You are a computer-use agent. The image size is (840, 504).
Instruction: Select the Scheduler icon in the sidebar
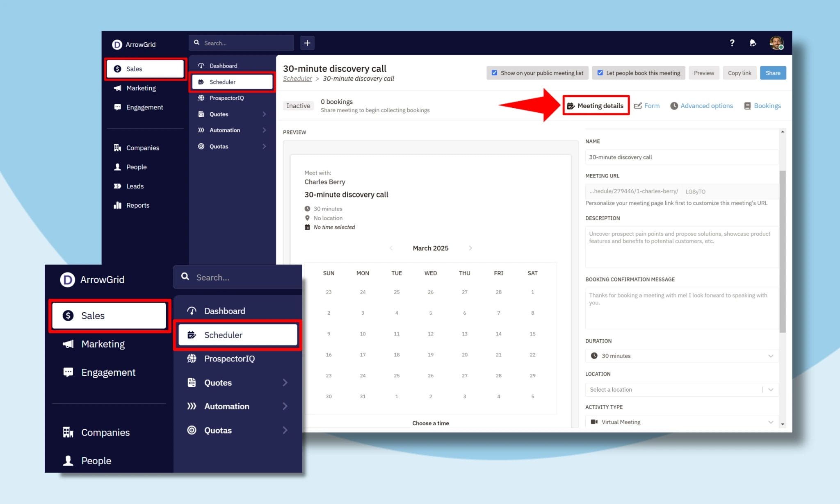point(201,82)
